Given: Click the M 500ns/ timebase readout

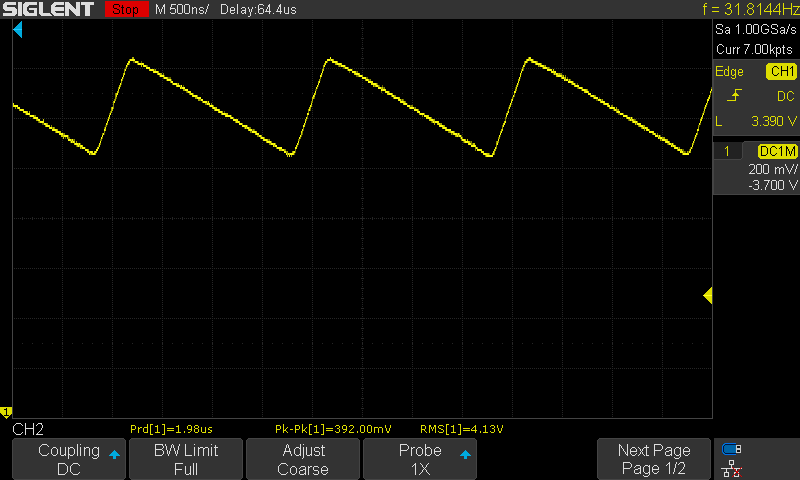Looking at the screenshot, I should 182,9.
